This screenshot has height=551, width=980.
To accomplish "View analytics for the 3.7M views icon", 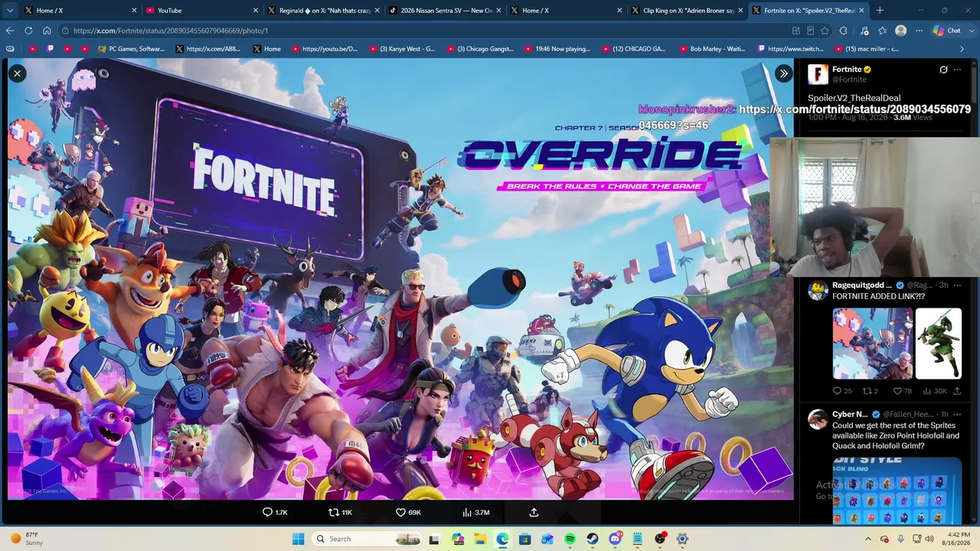I will click(x=476, y=512).
